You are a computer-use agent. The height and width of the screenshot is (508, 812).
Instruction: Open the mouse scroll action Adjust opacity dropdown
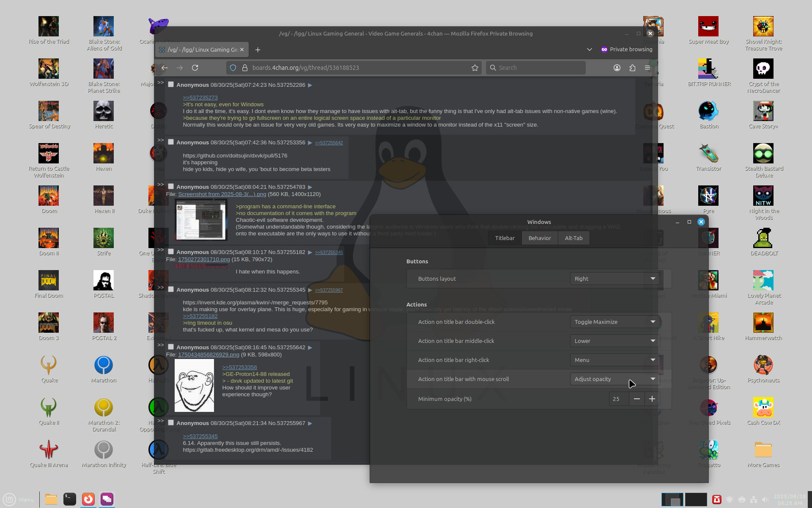coord(614,379)
